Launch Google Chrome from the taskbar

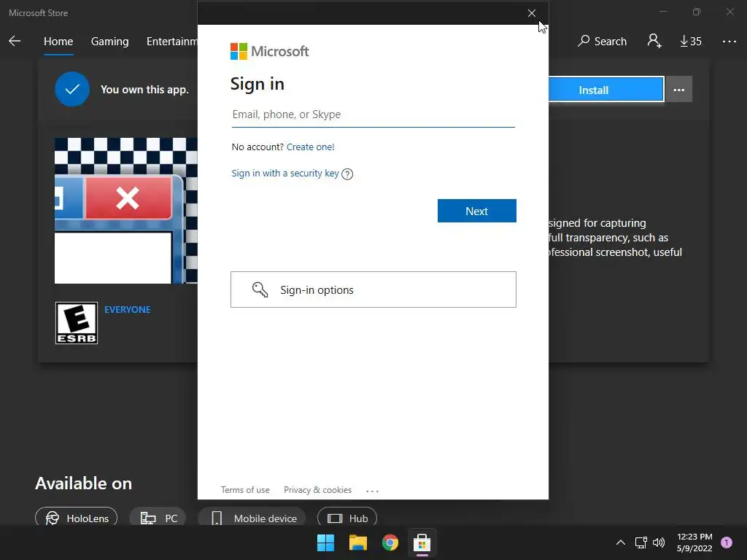390,542
